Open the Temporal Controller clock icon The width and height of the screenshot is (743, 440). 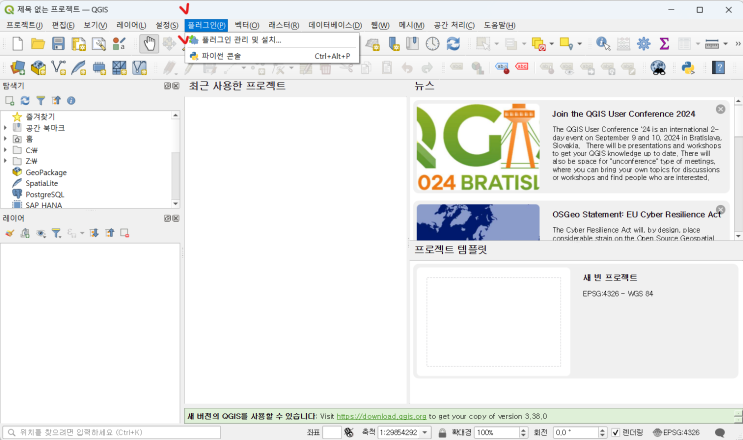click(432, 44)
